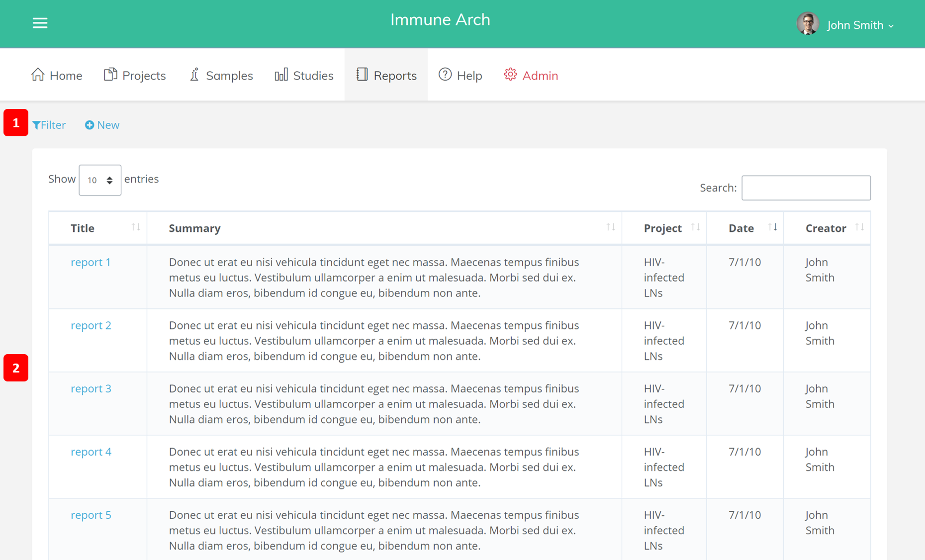
Task: Click the plus icon beside New
Action: point(90,125)
